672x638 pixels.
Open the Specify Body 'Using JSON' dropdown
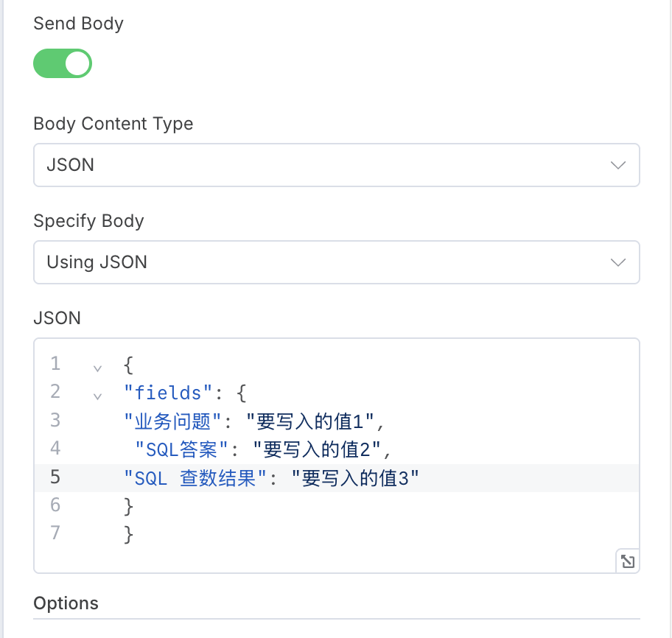tap(336, 262)
